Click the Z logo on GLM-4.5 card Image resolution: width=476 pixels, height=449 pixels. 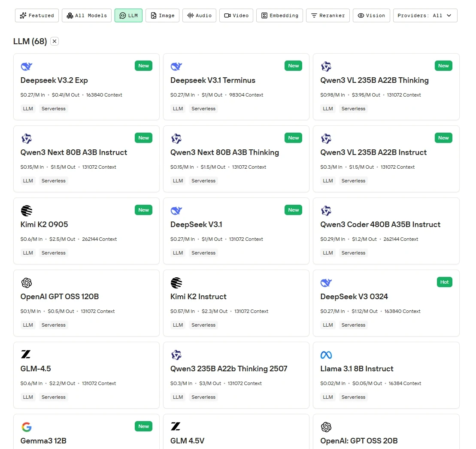[x=26, y=354]
